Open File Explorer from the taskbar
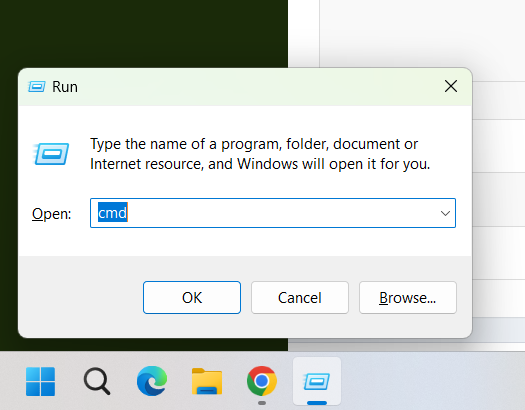This screenshot has height=410, width=525. tap(207, 381)
